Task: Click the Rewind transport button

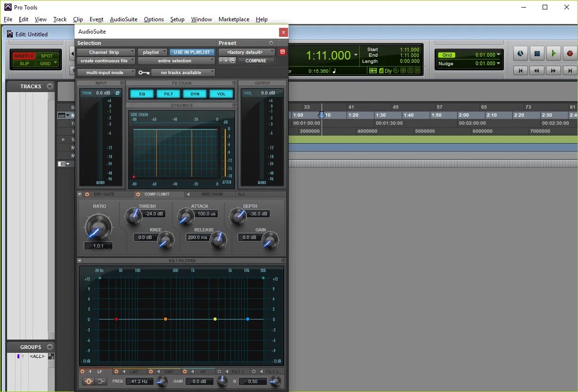Action: pyautogui.click(x=537, y=70)
